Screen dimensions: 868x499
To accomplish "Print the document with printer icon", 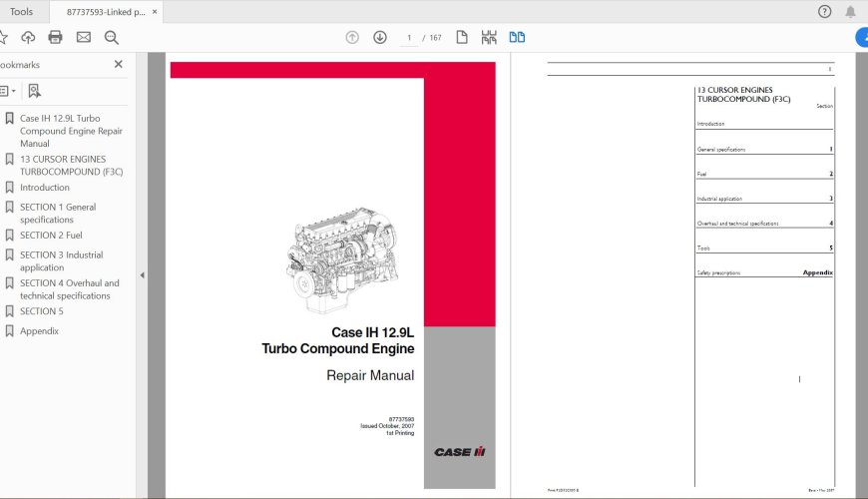I will click(55, 37).
